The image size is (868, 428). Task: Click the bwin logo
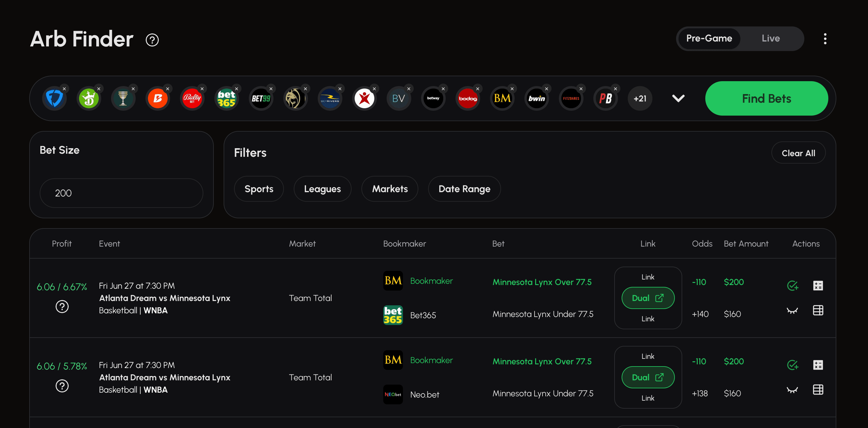536,98
